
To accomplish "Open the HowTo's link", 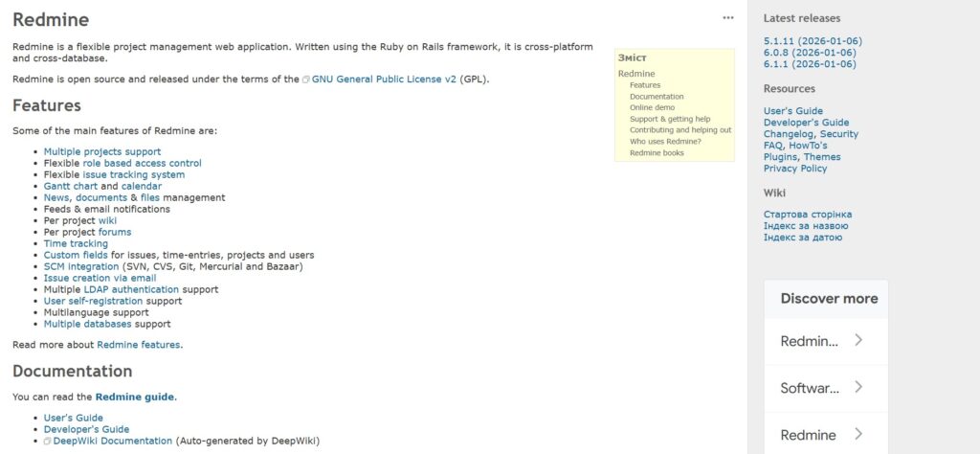I will coord(808,145).
